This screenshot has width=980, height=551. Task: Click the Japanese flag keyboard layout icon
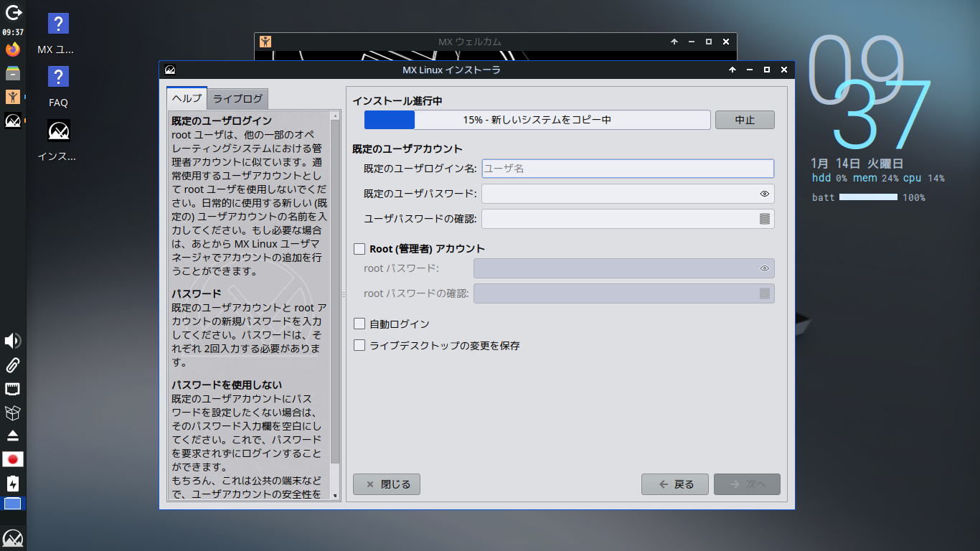13,459
